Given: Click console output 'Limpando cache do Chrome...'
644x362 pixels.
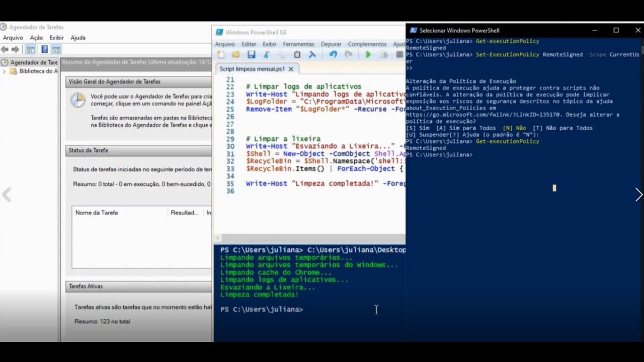Looking at the screenshot, I should 276,273.
